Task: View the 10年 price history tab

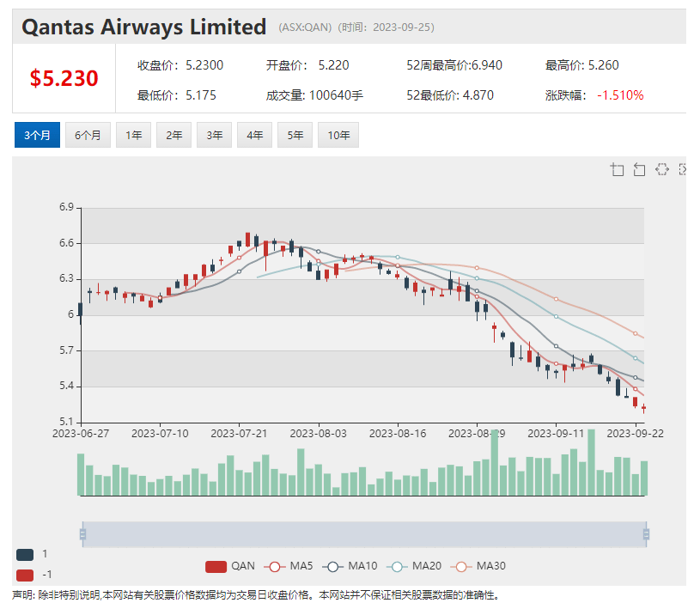Action: (338, 135)
